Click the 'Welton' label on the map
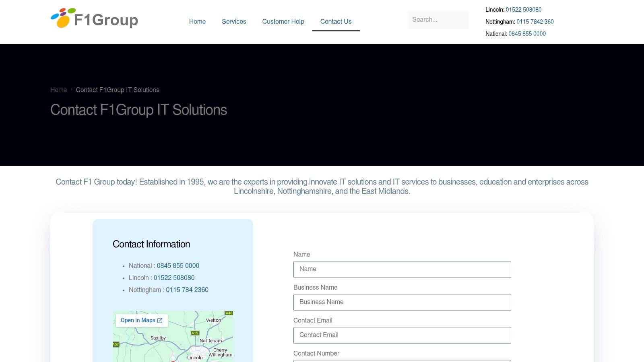 click(213, 320)
